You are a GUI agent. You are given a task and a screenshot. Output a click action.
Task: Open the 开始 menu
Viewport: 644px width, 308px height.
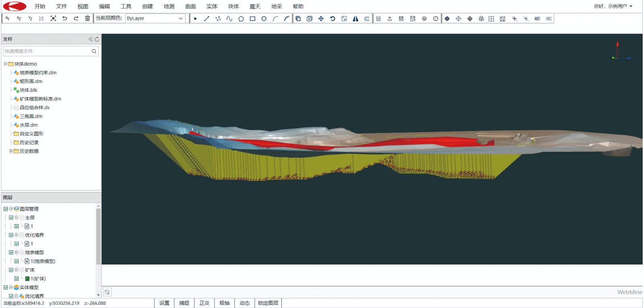[x=40, y=6]
